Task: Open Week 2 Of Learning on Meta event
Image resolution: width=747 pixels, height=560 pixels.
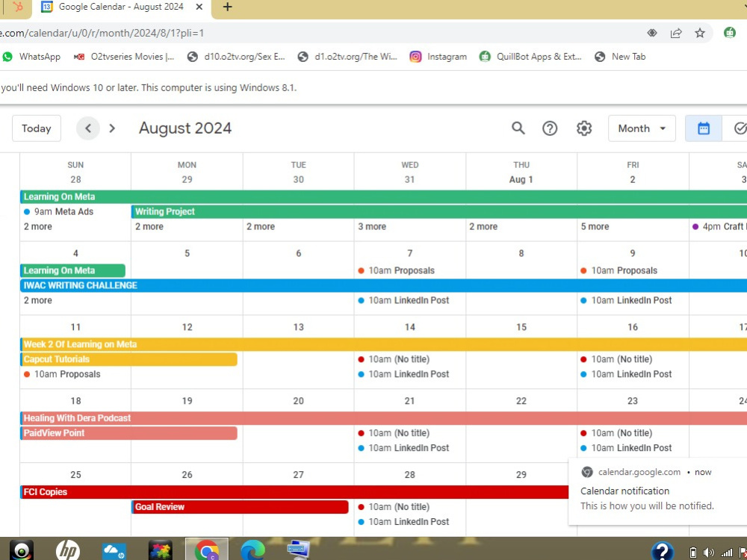Action: click(383, 344)
